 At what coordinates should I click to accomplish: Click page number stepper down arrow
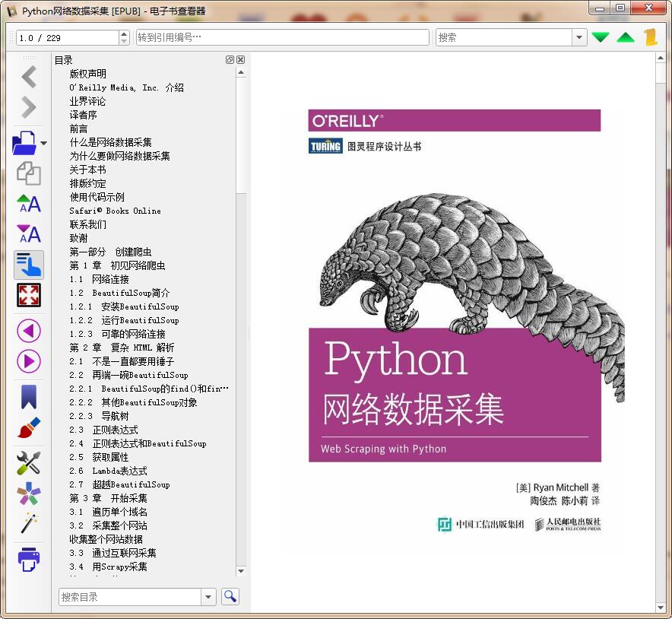[x=124, y=42]
